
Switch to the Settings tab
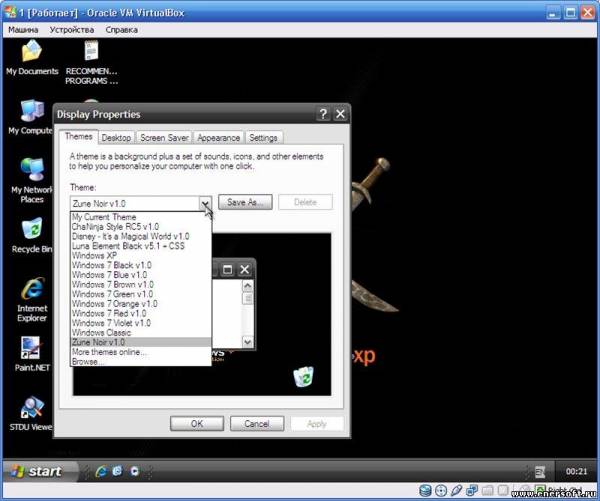click(x=263, y=138)
